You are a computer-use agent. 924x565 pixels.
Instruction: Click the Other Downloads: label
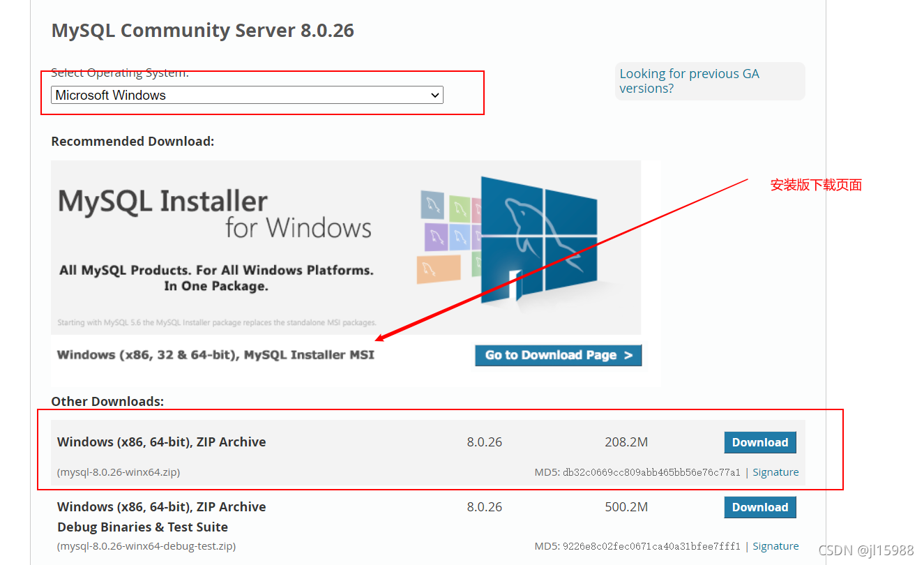point(107,402)
